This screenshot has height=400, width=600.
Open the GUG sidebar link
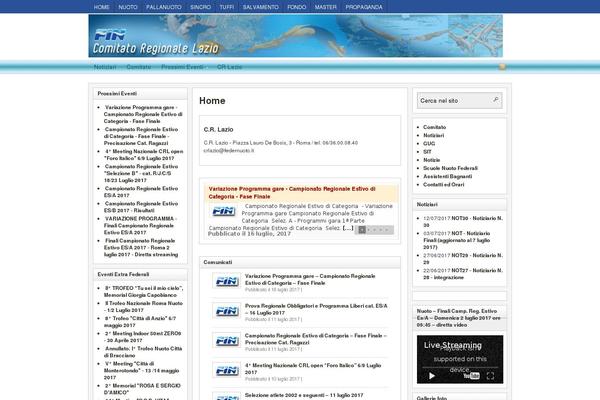click(429, 144)
